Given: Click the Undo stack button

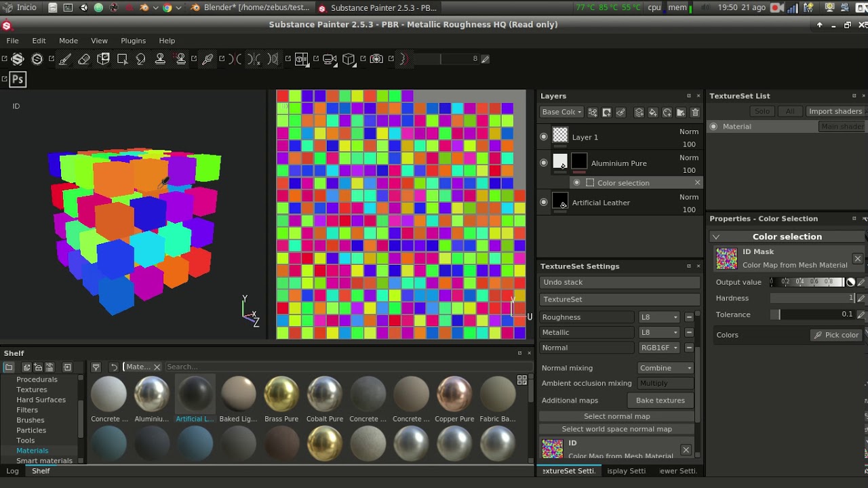Looking at the screenshot, I should [620, 282].
